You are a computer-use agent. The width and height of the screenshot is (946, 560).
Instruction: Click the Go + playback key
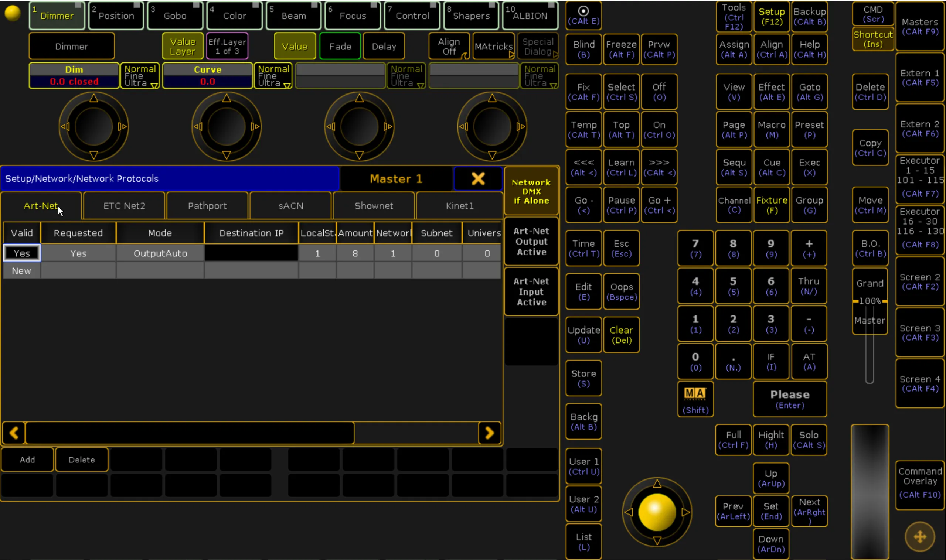(659, 205)
